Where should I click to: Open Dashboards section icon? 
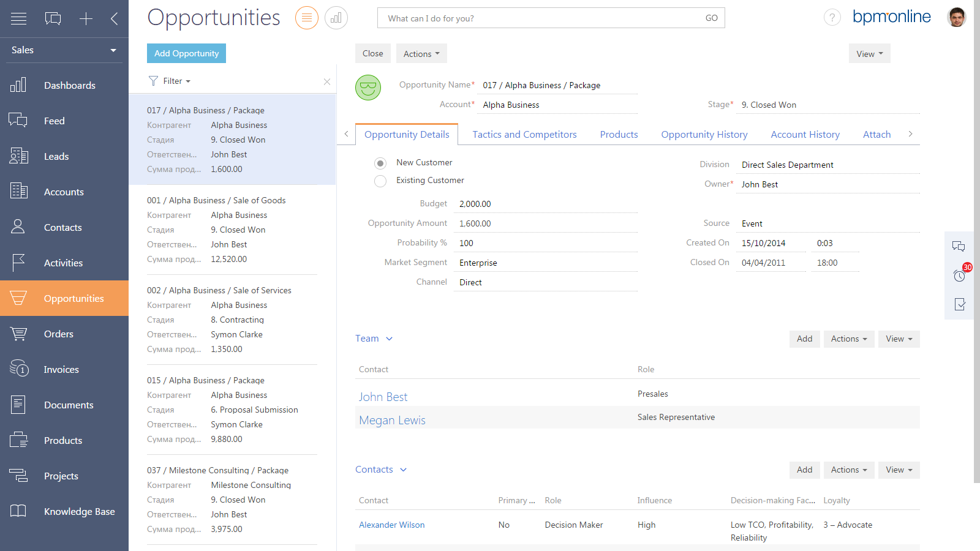point(18,85)
